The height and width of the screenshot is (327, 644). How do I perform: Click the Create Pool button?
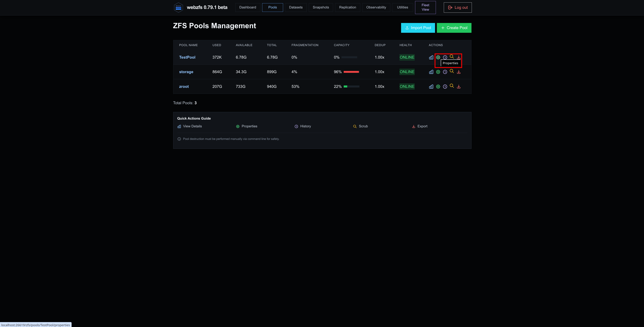click(x=454, y=28)
